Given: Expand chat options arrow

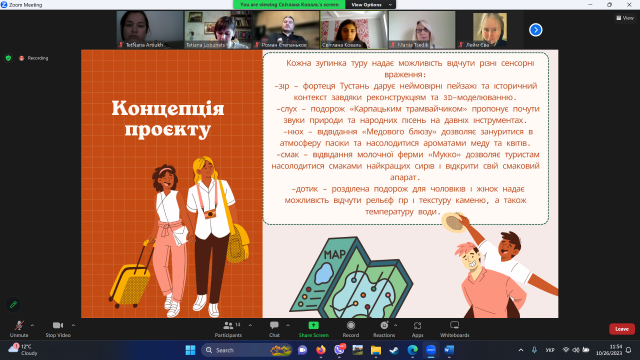Looking at the screenshot, I should [x=288, y=325].
